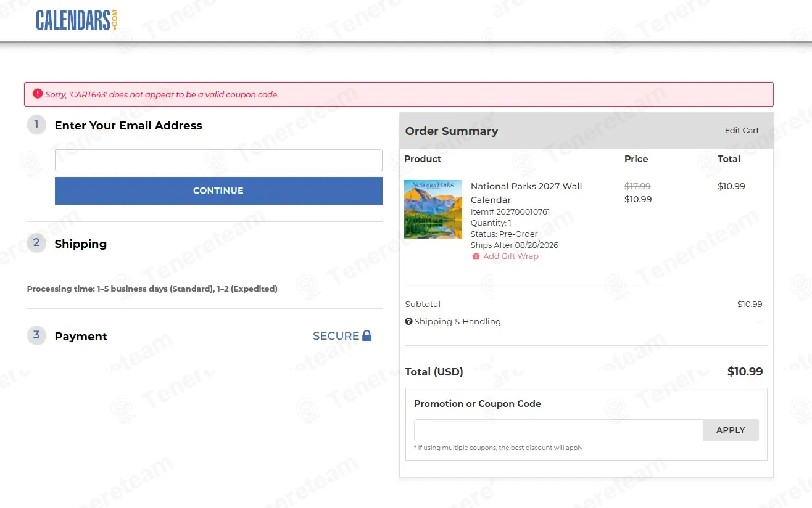This screenshot has height=508, width=812.
Task: Open the Calendars.com home logo
Action: click(x=77, y=20)
